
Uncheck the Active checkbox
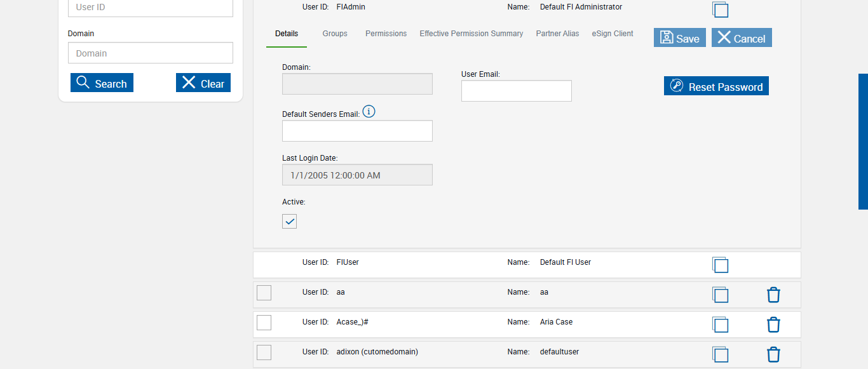pos(289,221)
